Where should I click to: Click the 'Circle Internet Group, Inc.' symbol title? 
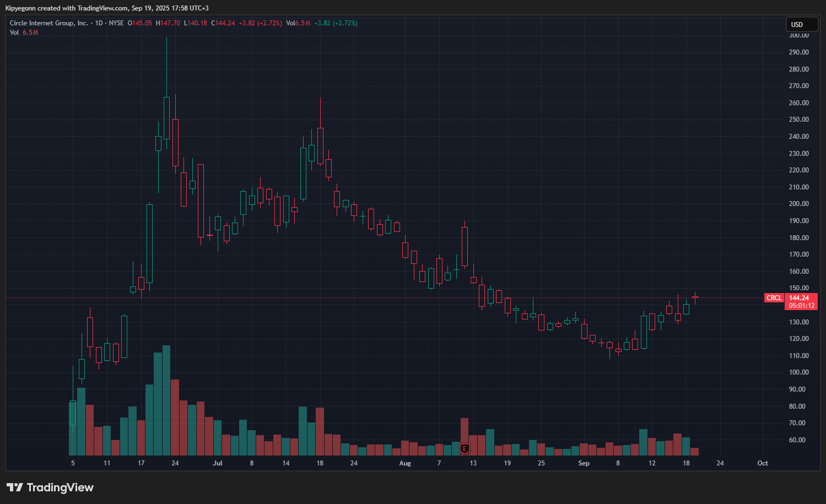(x=49, y=23)
